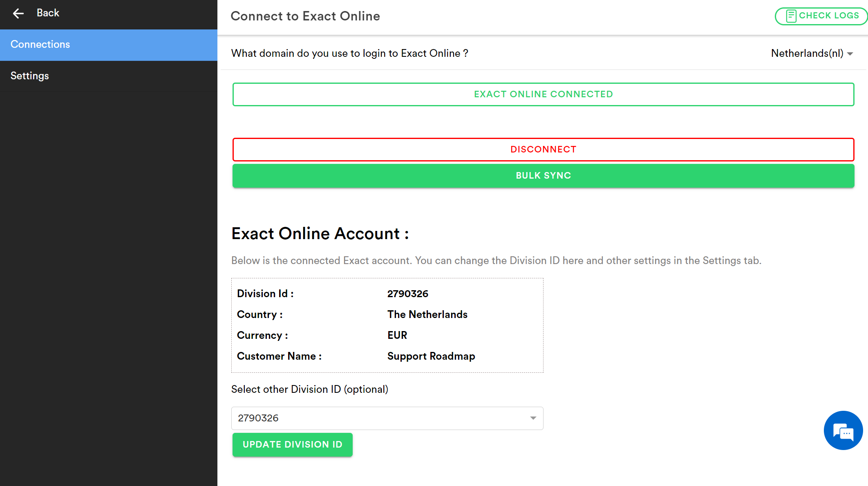
Task: Click the Customer Name label
Action: click(279, 356)
